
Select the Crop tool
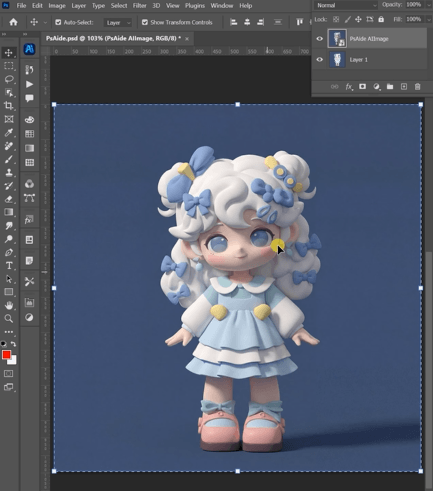(x=9, y=106)
